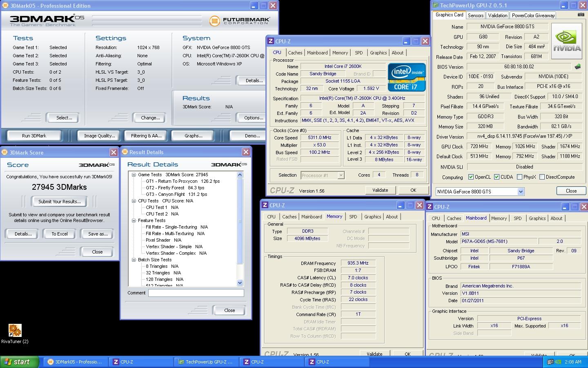Click the Result Details window title icon
Viewport: 588px width, 368px height.
[x=125, y=152]
